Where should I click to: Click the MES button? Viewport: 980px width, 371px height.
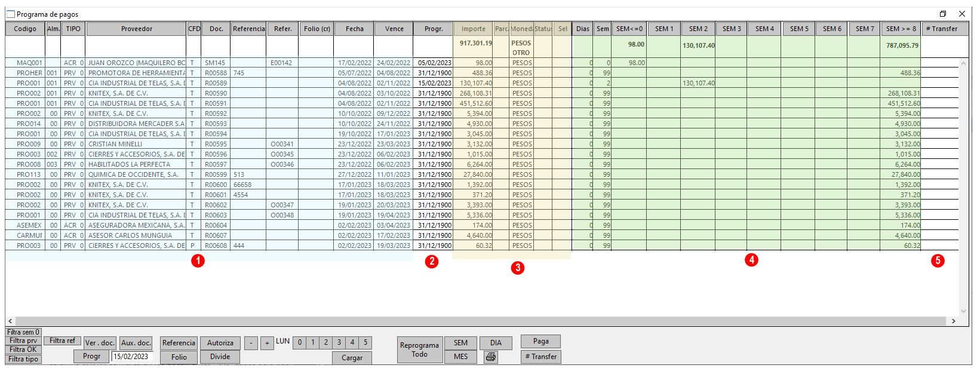(460, 357)
